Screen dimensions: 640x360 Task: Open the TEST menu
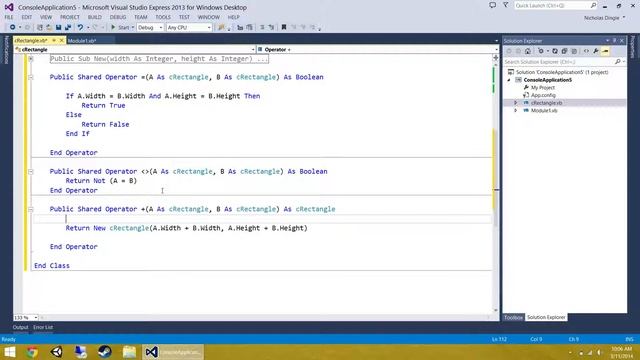(x=184, y=17)
